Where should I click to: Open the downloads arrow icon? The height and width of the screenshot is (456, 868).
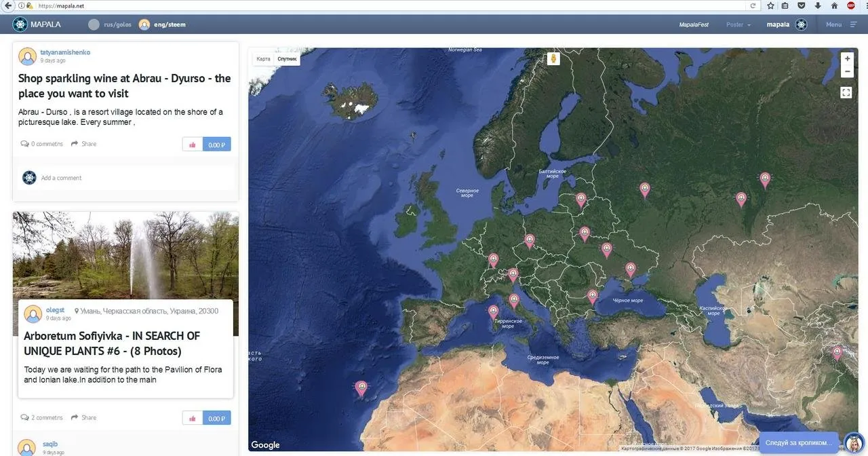coord(818,5)
